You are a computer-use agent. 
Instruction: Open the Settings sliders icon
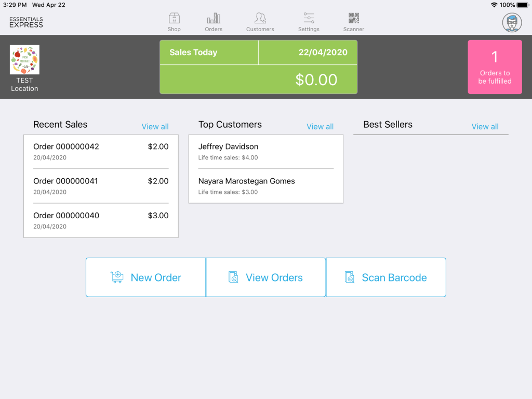309,18
